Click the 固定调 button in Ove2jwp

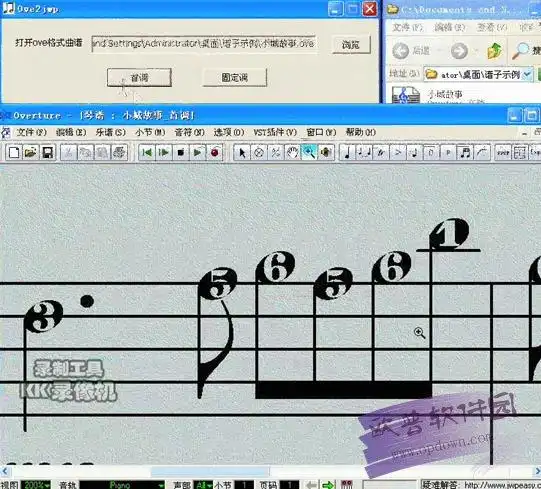coord(235,78)
